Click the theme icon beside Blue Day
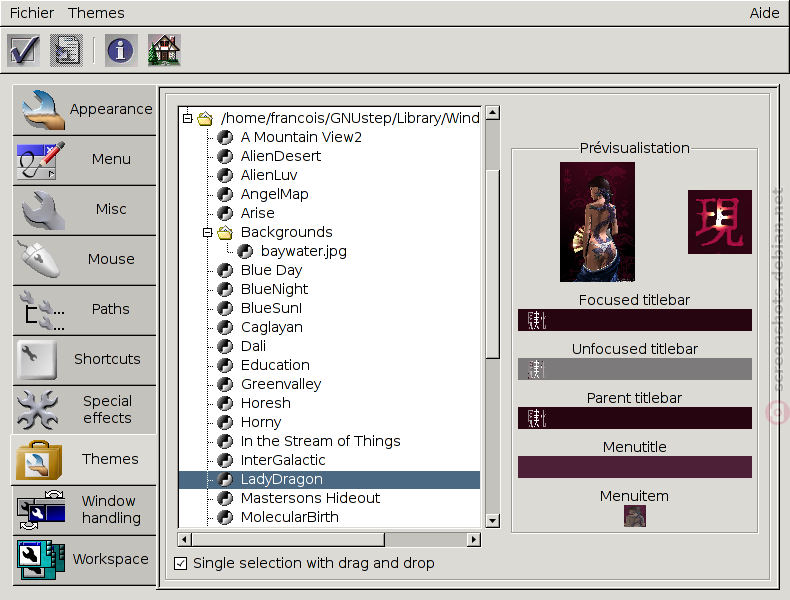Screen dimensions: 790x600 [225, 271]
